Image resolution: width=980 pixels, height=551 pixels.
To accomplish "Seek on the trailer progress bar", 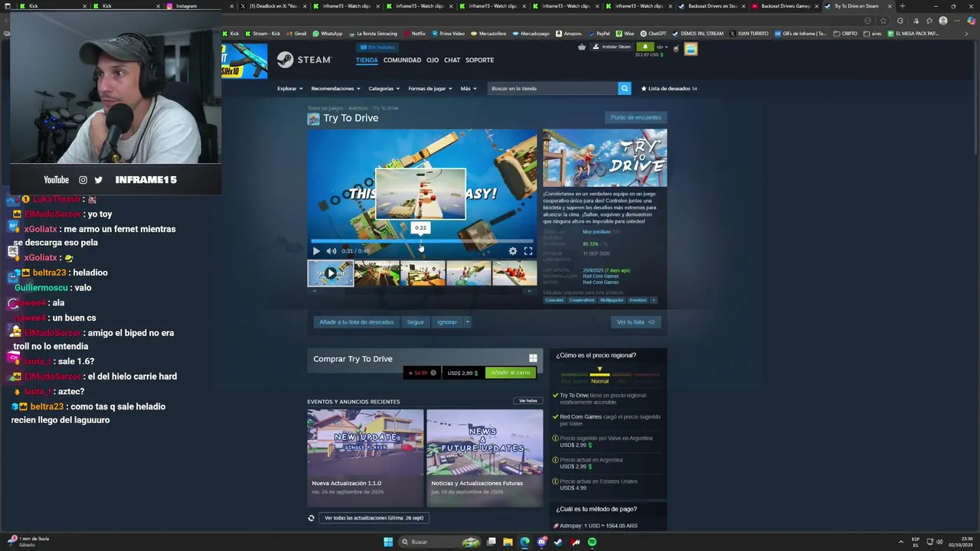I will pos(422,241).
